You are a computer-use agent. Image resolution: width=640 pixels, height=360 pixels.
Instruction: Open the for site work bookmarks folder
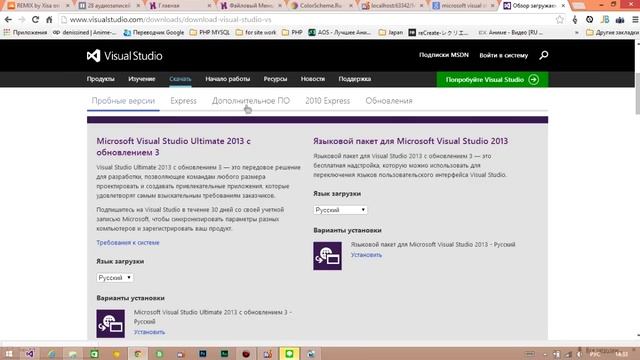pyautogui.click(x=256, y=32)
